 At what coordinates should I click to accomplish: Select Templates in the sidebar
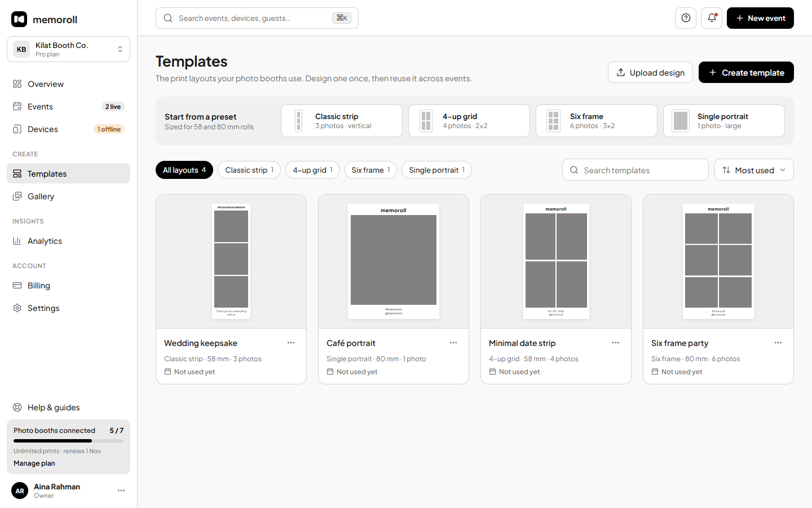tap(68, 174)
